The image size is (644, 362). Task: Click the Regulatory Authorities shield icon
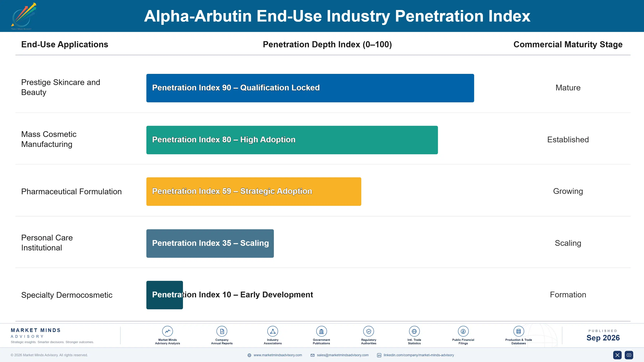tap(368, 331)
